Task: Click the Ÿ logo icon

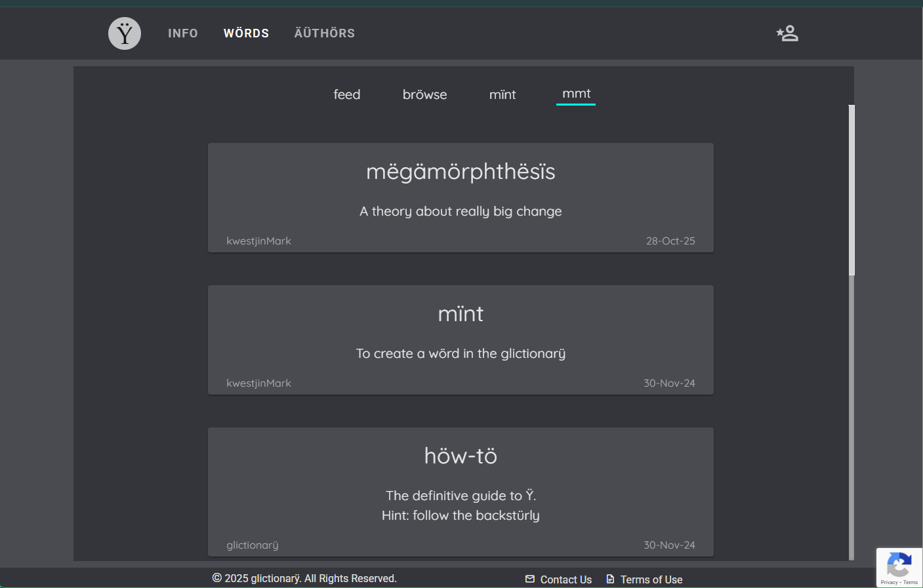Action: [x=124, y=33]
